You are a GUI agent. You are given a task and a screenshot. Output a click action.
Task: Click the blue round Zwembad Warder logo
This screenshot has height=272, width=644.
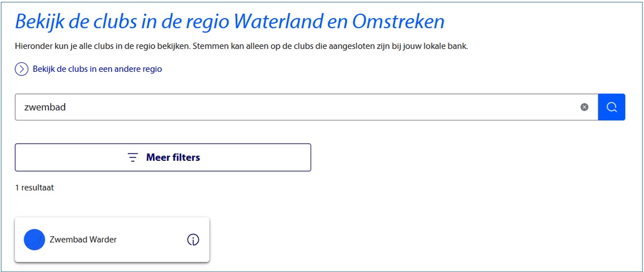34,240
